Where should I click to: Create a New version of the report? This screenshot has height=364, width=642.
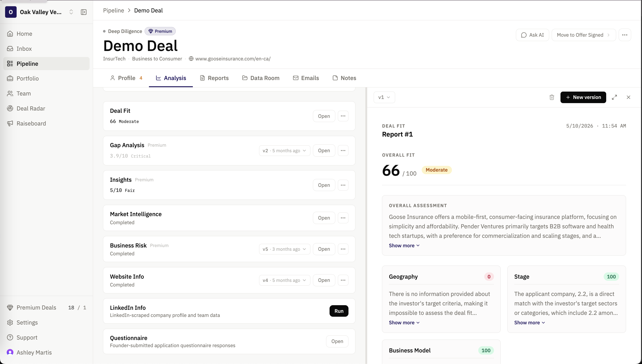pyautogui.click(x=583, y=98)
